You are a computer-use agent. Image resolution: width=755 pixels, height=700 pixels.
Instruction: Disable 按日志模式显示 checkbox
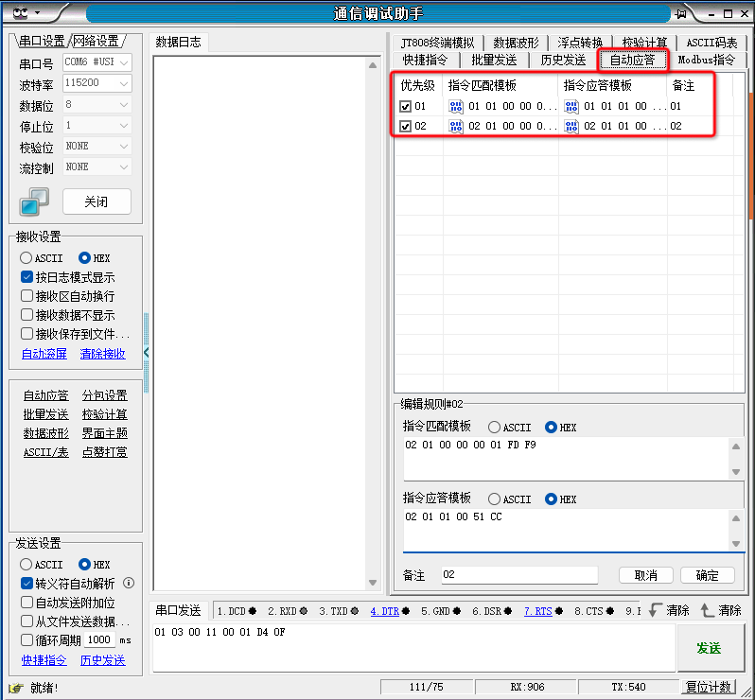point(26,277)
